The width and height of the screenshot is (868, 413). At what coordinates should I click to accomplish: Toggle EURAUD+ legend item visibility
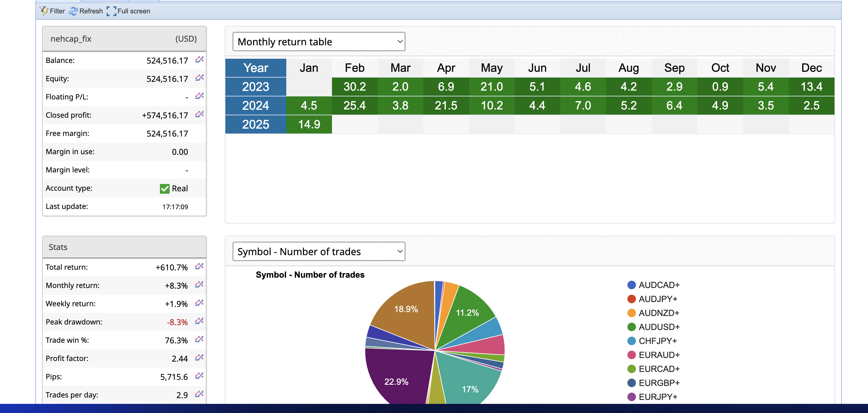[x=658, y=355]
